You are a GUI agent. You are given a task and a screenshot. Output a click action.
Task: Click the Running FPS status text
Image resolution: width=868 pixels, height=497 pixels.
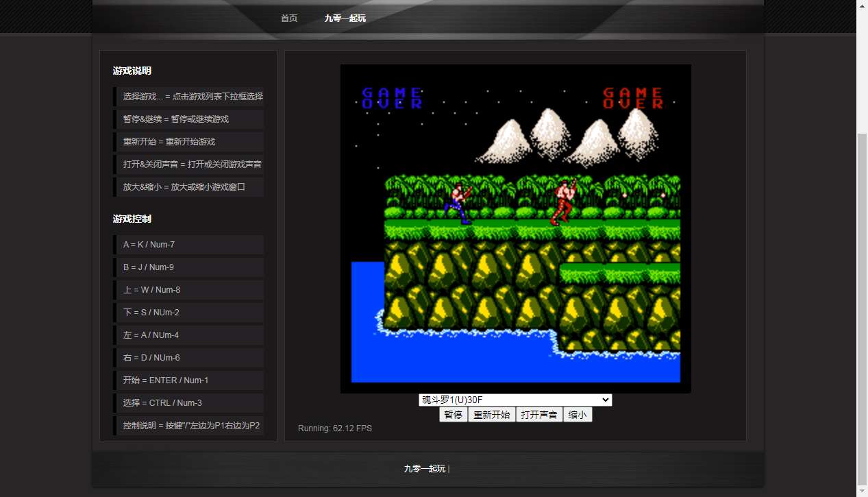pyautogui.click(x=335, y=428)
